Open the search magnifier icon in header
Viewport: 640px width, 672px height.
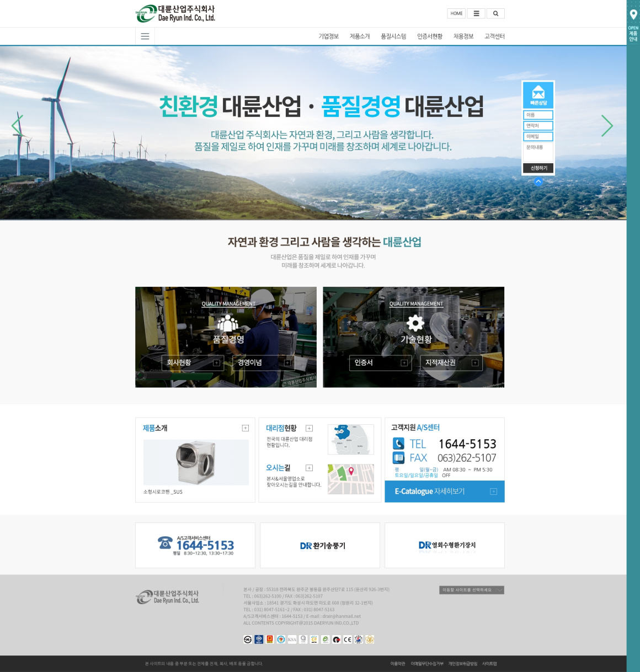pyautogui.click(x=495, y=14)
